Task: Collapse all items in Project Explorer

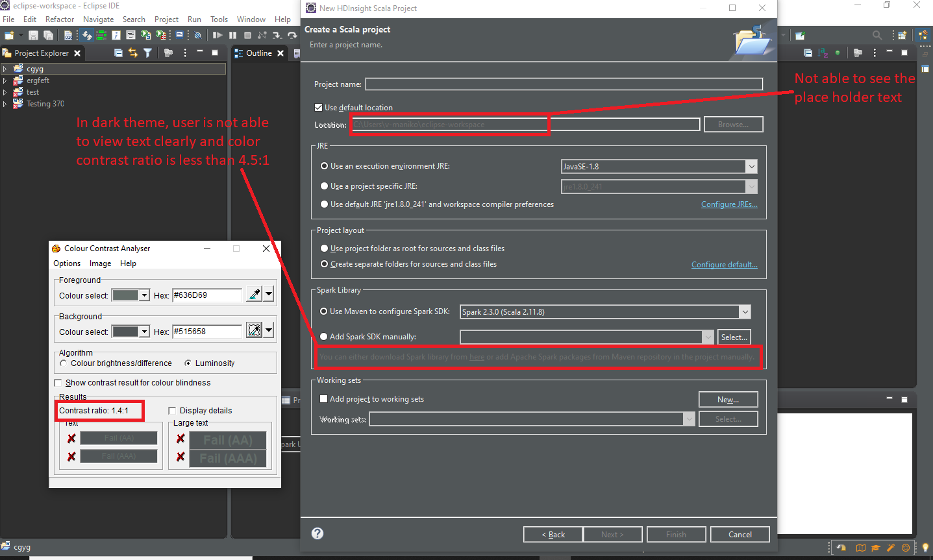Action: click(119, 53)
